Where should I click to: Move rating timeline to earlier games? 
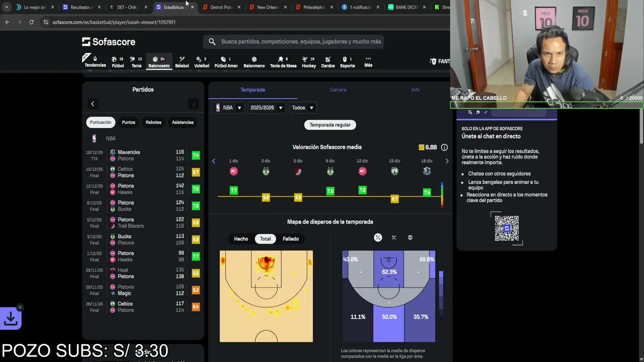[x=213, y=161]
